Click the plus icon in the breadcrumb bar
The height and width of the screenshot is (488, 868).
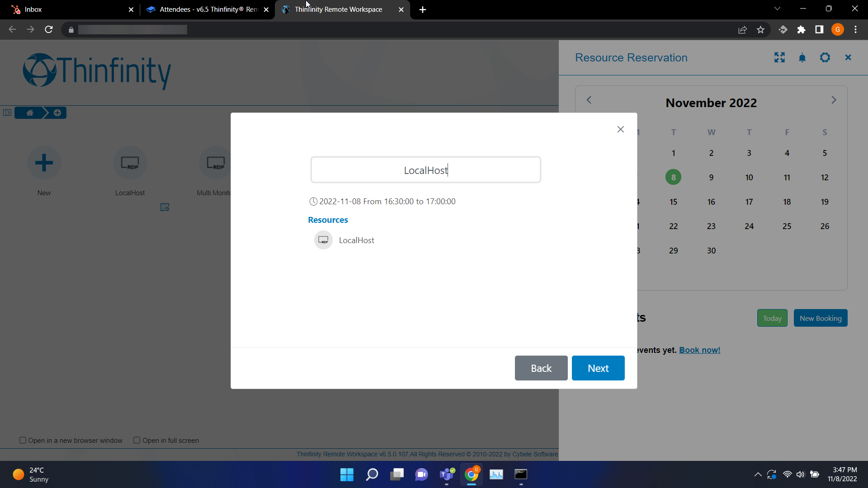pyautogui.click(x=57, y=113)
